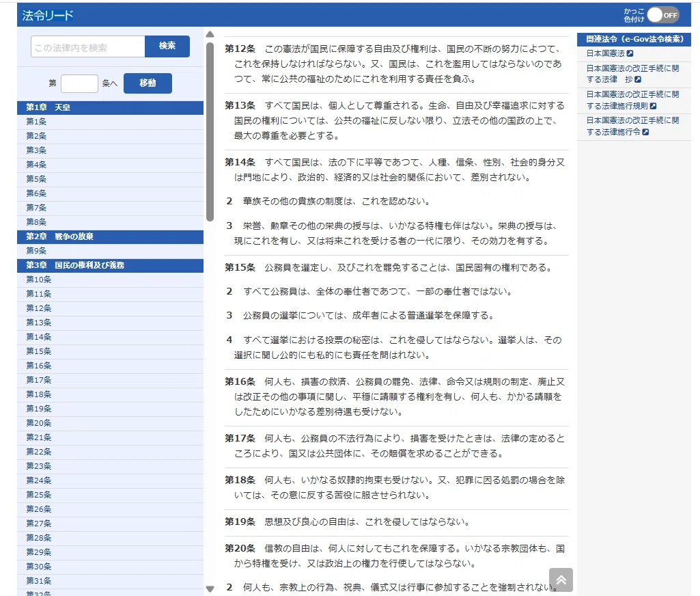Select the 第3章 国民の権利及び義務 heading
Image resolution: width=700 pixels, height=596 pixels.
pyautogui.click(x=110, y=265)
